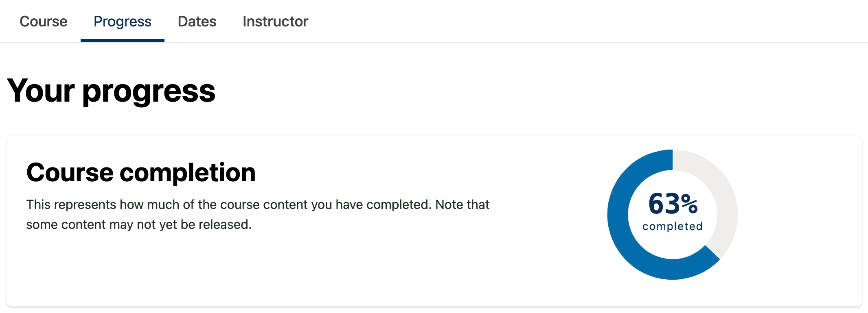
Task: Click "some content may not yet be released" text
Action: coord(139,224)
